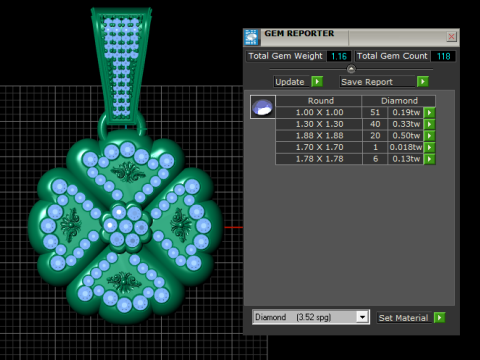Select the 1.30 X 1.30 size cell

319,124
